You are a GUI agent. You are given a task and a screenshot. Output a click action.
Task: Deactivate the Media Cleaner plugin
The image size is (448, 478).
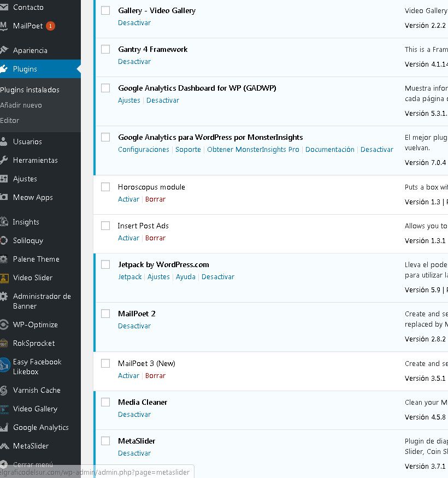[134, 414]
